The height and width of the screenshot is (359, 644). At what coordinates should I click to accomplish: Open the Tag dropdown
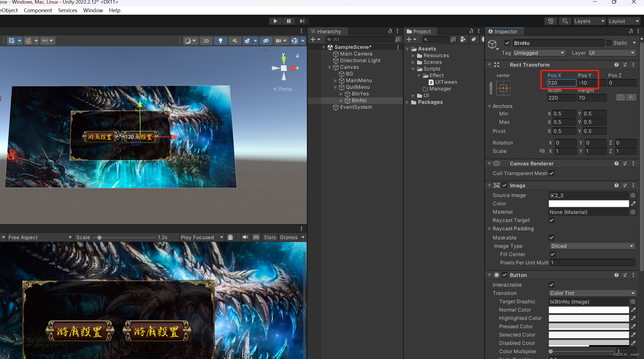click(x=539, y=53)
